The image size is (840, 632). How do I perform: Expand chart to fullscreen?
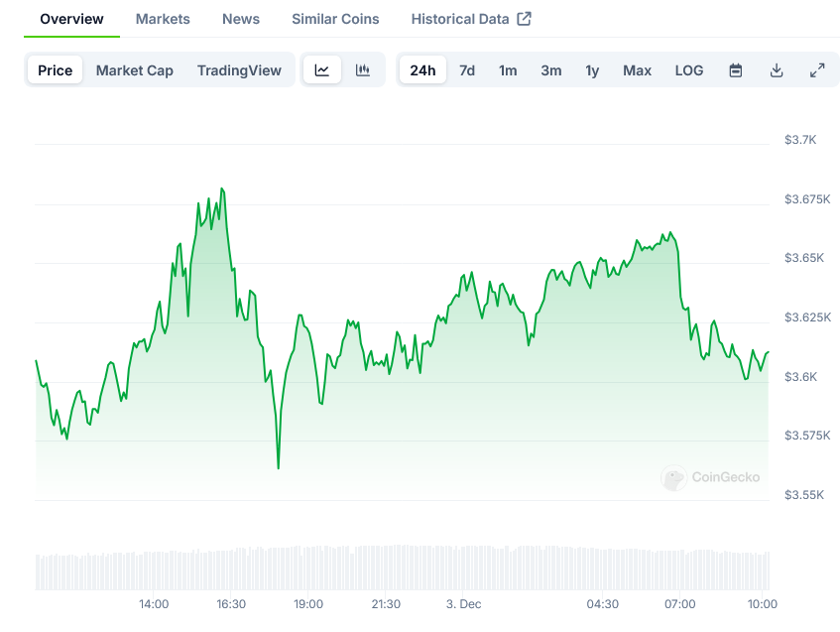click(x=817, y=70)
